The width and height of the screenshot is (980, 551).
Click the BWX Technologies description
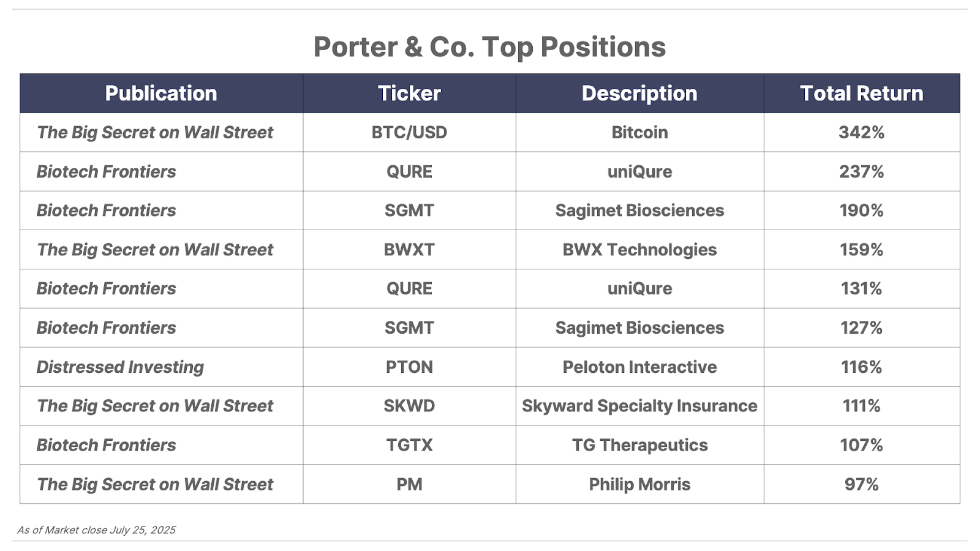[x=639, y=250]
